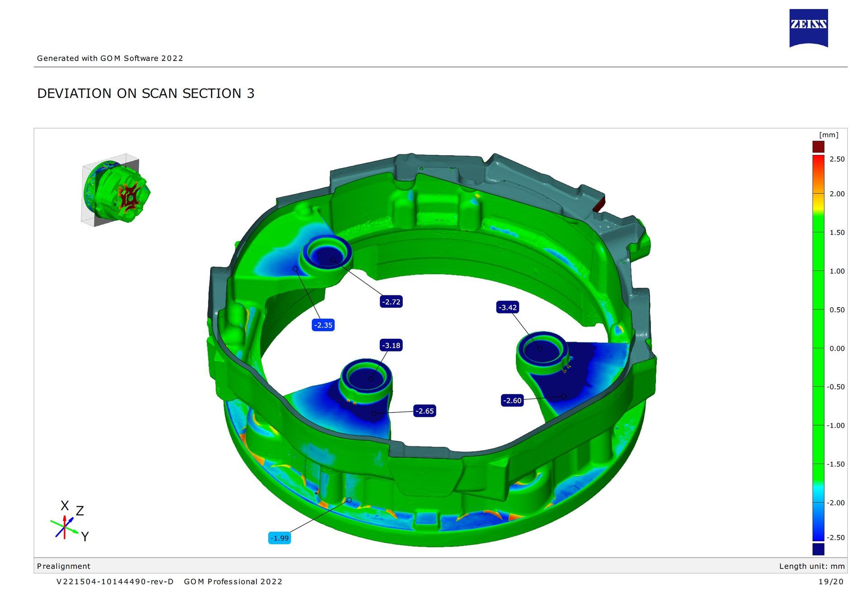Screen dimensions: 868x590
Task: Click the 2.00 legend value
Action: [x=837, y=194]
